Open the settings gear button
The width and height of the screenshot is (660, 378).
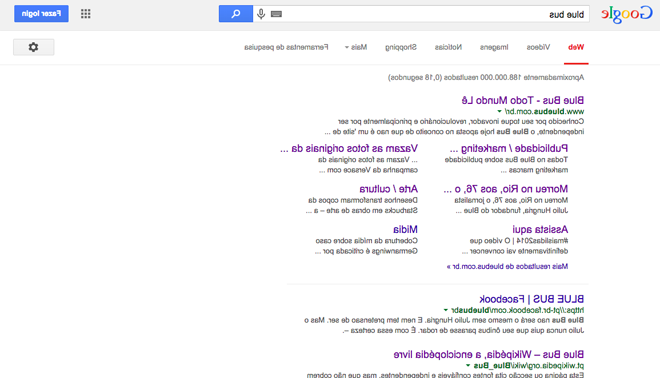[x=34, y=47]
